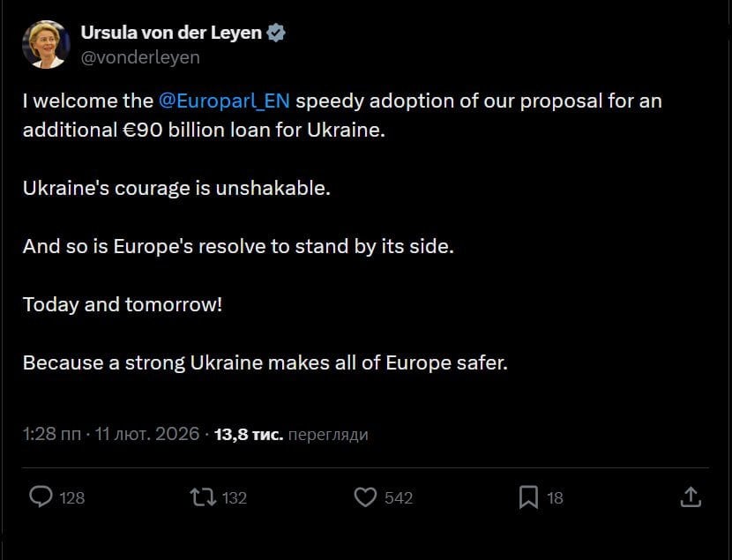Repost the tweet using the retweet icon

pos(203,497)
